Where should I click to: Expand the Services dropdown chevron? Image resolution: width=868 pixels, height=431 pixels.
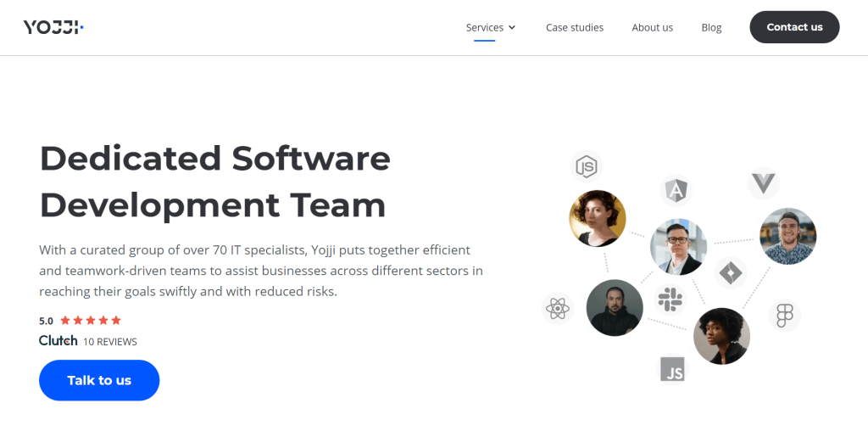512,27
